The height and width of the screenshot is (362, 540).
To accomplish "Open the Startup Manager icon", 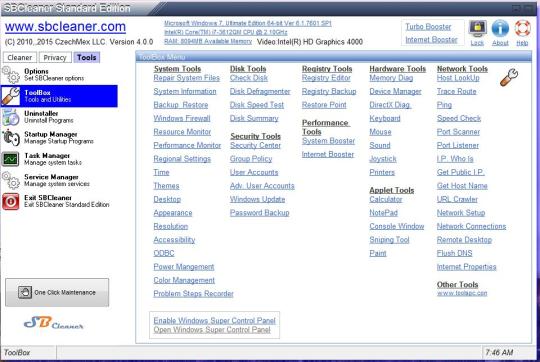I will (x=11, y=138).
